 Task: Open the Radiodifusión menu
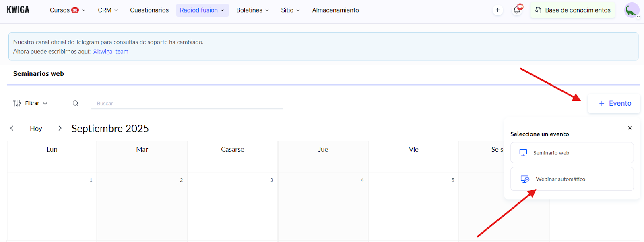pos(202,10)
